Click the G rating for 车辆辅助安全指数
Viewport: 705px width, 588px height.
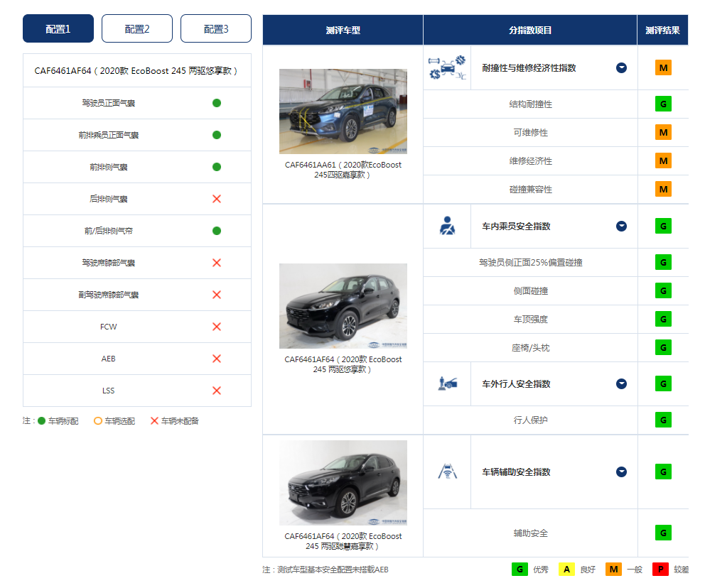663,472
